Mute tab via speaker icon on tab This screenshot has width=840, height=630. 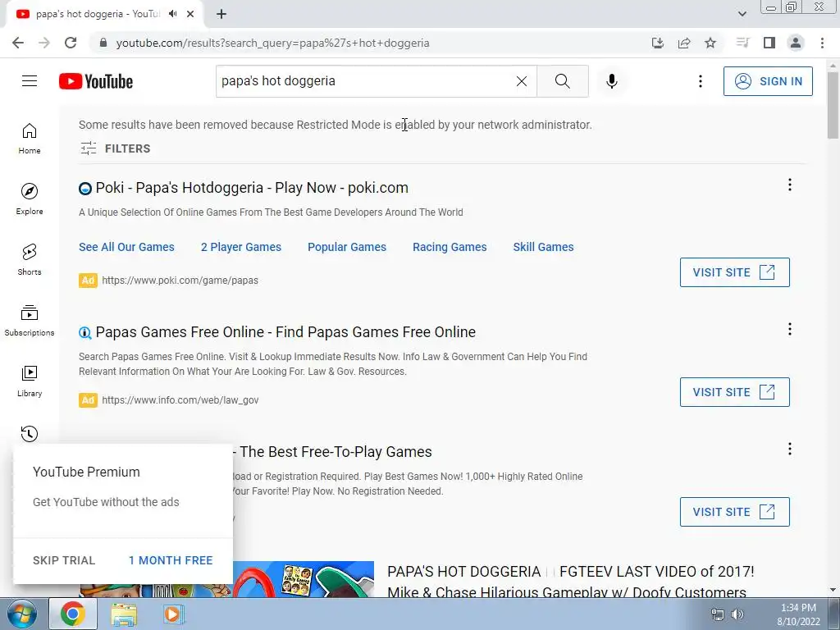(x=172, y=14)
